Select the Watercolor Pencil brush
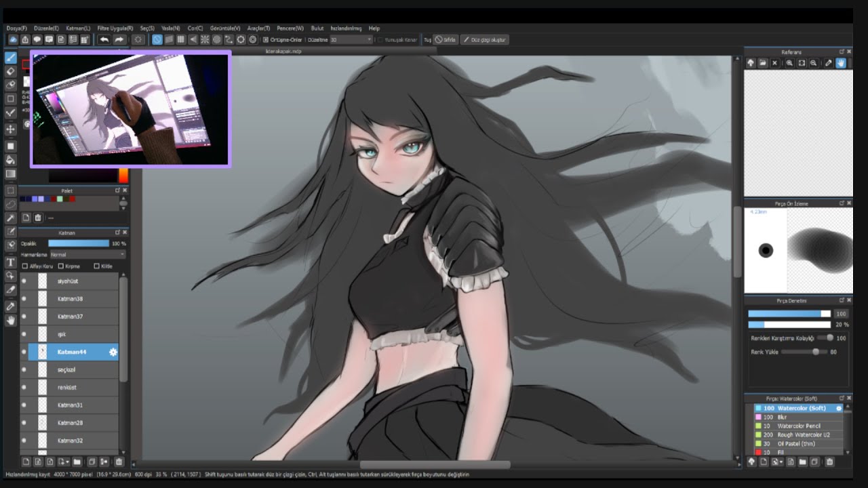 click(799, 426)
